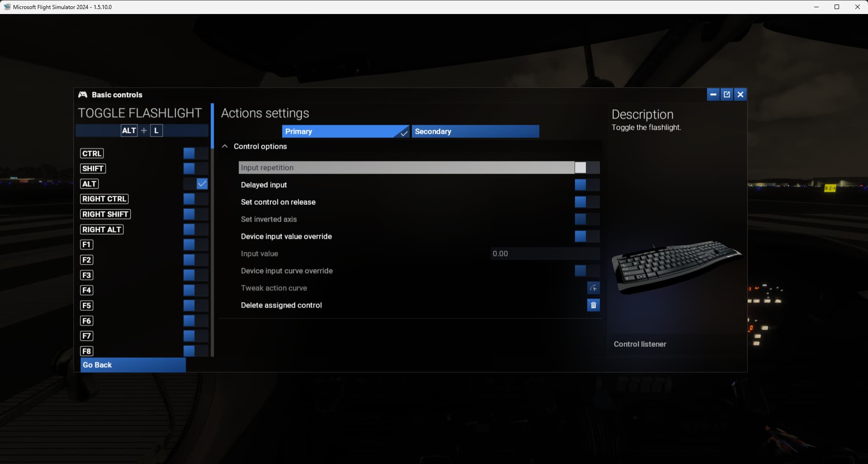Close the Microsoft Flight Simulator 2024 window
This screenshot has height=464, width=868.
point(857,7)
